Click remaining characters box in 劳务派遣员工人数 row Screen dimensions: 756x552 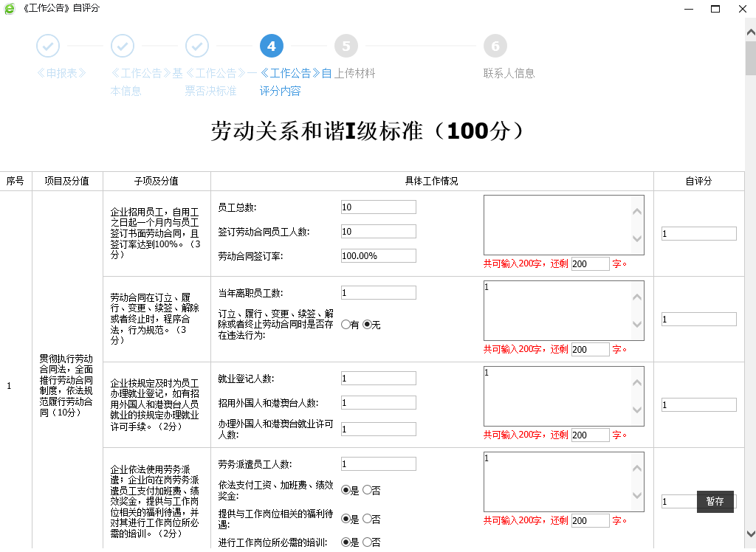(x=590, y=521)
